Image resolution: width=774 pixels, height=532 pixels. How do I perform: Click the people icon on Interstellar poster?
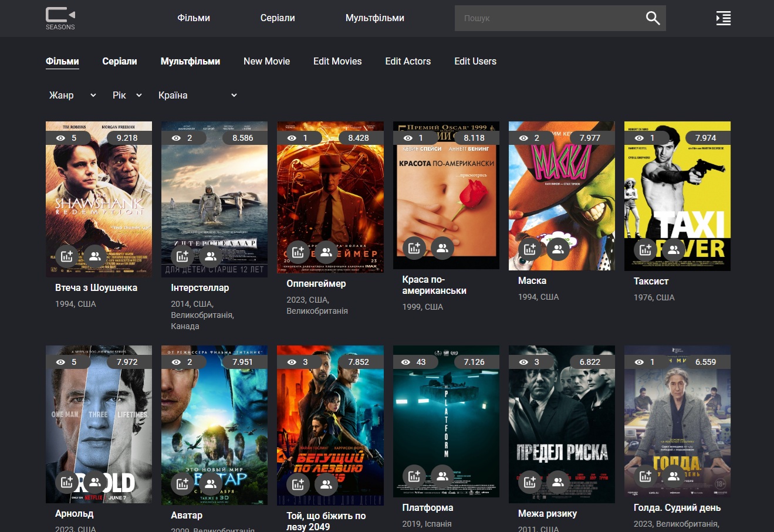211,256
